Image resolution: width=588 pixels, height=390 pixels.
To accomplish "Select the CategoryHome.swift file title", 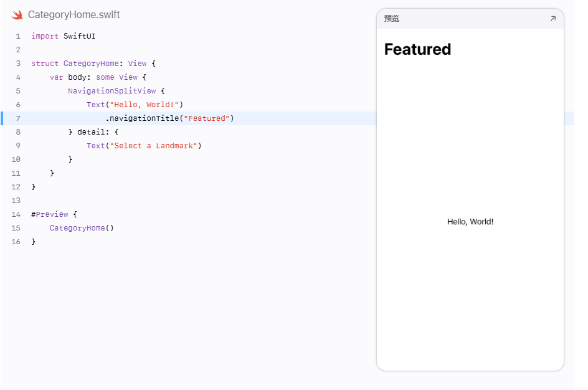I will [x=74, y=14].
